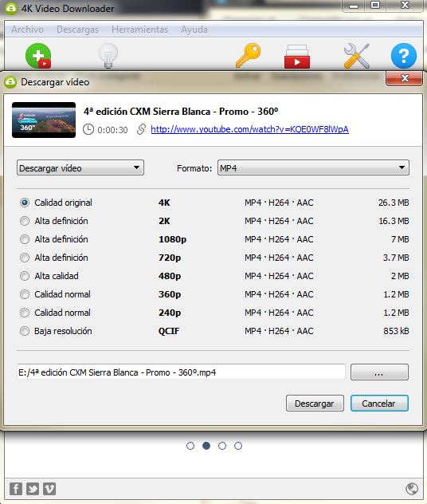
Task: Click the 1080p row's 7 MB size
Action: tap(400, 239)
